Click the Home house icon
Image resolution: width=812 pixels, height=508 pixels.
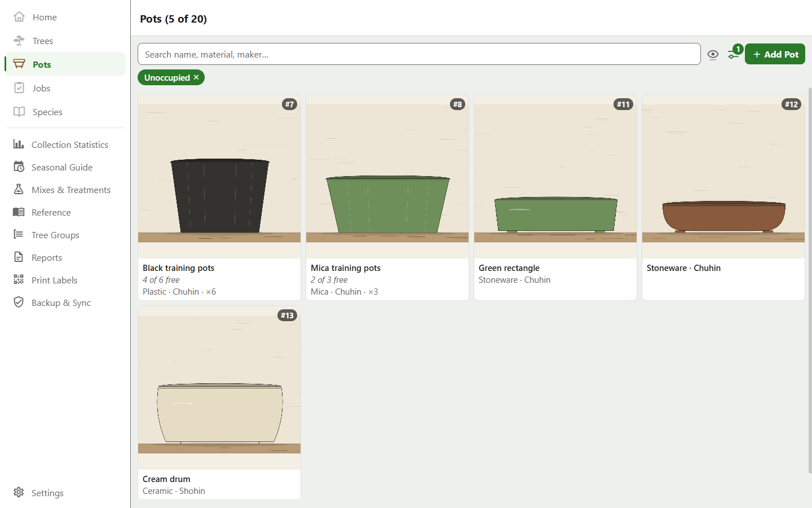[x=19, y=17]
